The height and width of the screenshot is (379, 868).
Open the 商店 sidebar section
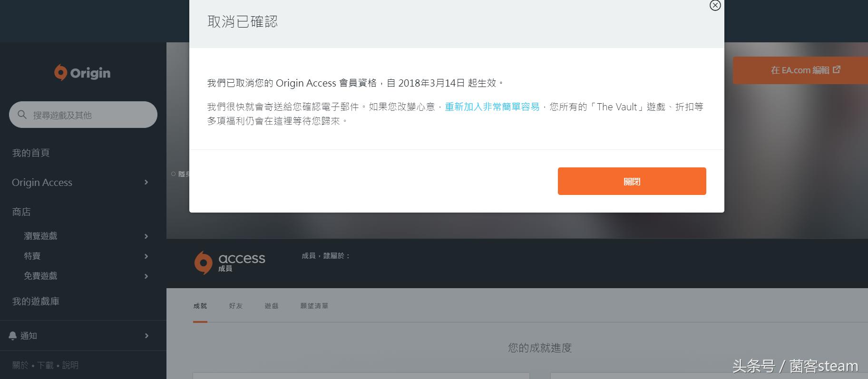coord(21,212)
